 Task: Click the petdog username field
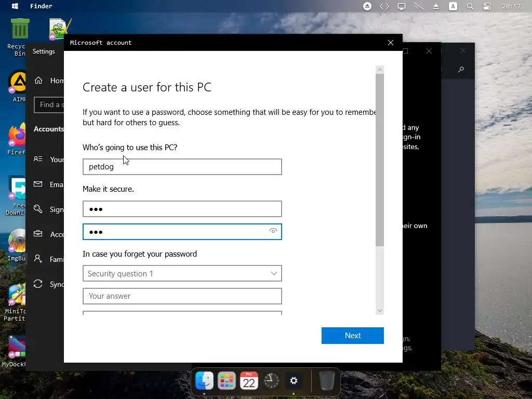pos(182,167)
